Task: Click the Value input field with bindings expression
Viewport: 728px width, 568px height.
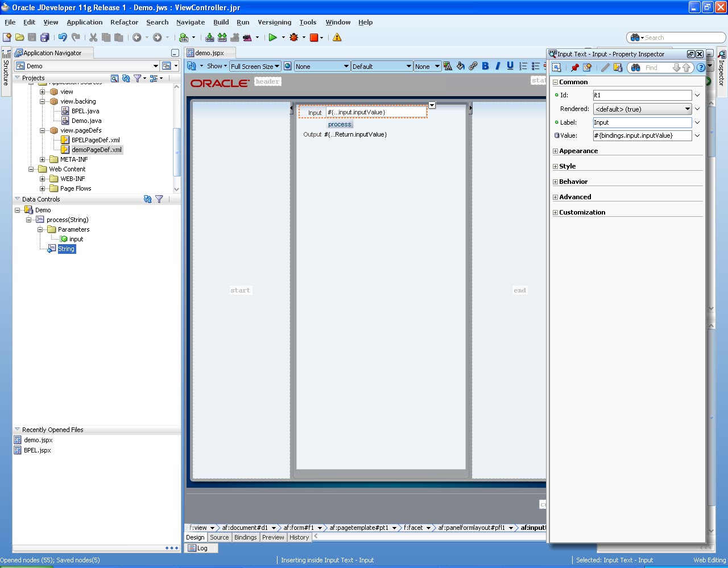Action: 642,135
